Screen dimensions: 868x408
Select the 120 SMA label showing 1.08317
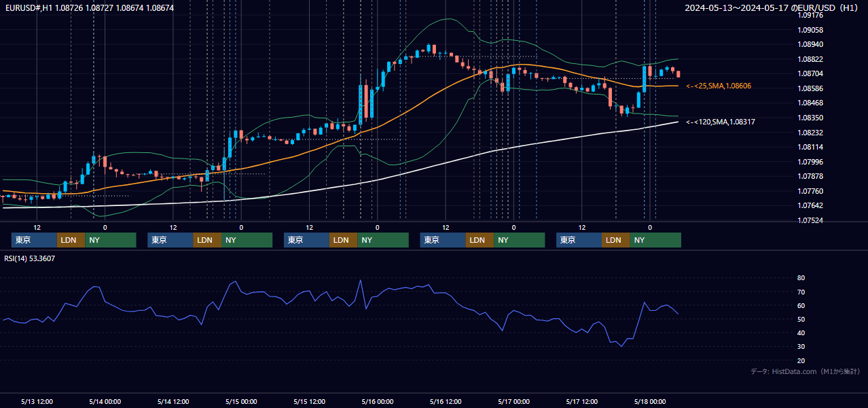coord(721,122)
